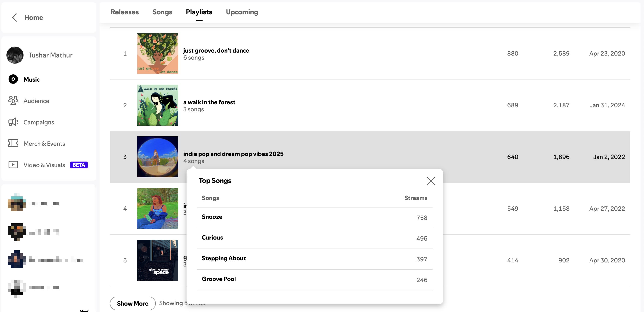Open 'a walk in the forest' playlist
Viewport: 644px width, 312px height.
[209, 102]
